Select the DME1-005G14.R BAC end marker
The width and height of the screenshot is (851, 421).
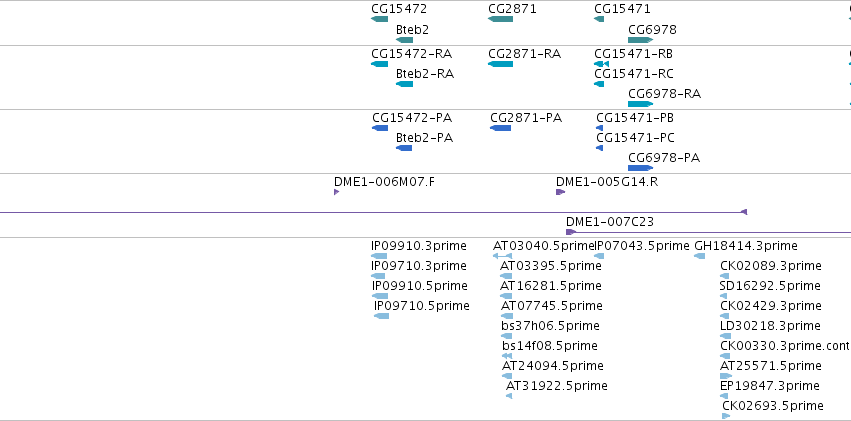(x=561, y=192)
